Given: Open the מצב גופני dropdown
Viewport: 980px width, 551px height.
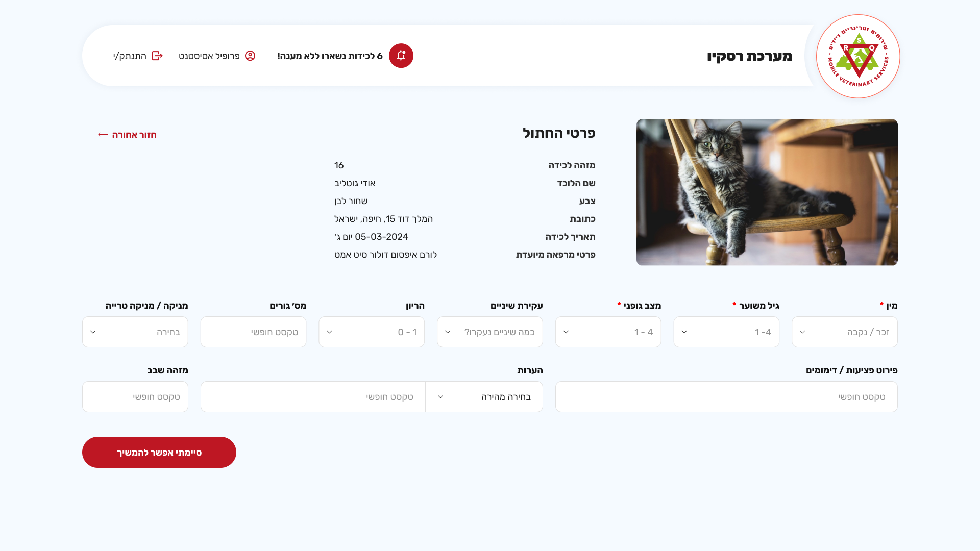Looking at the screenshot, I should (608, 332).
